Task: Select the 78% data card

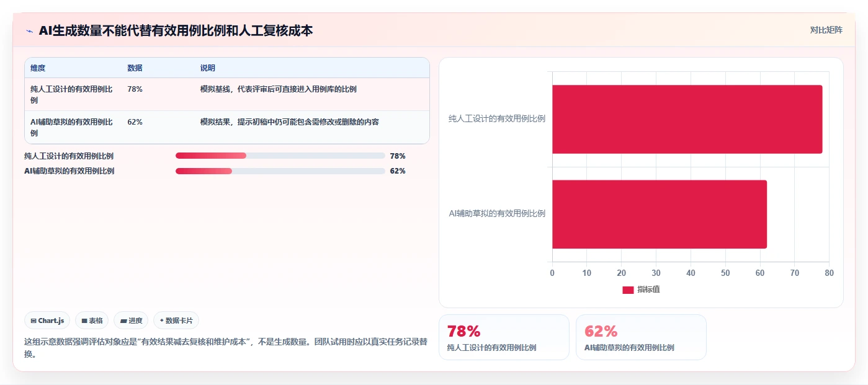Action: [x=504, y=337]
